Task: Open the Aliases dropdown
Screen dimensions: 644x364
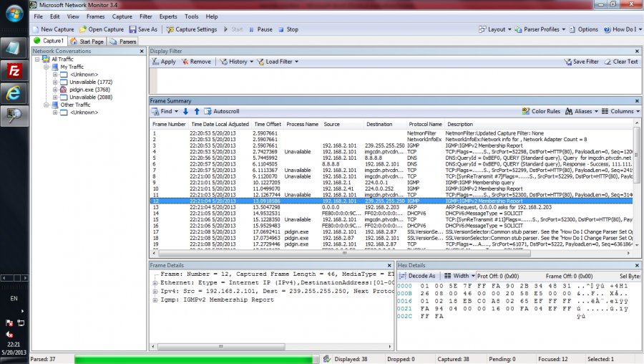Action: (x=581, y=112)
